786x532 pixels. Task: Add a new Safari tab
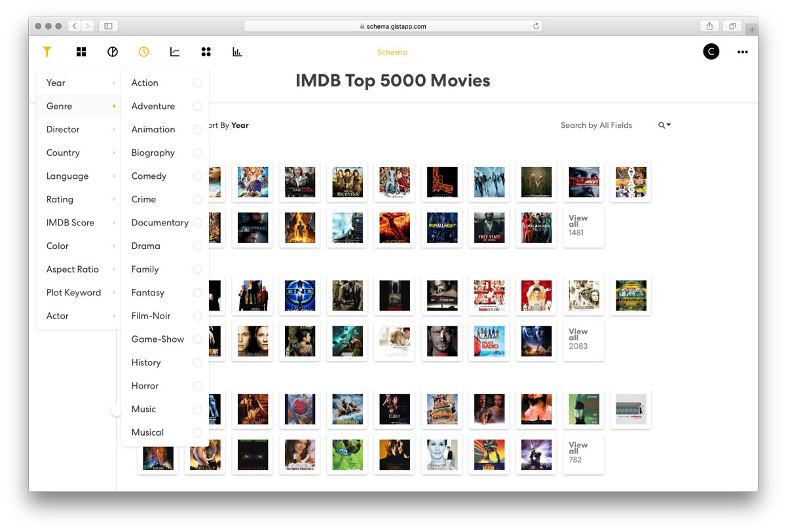tap(753, 29)
